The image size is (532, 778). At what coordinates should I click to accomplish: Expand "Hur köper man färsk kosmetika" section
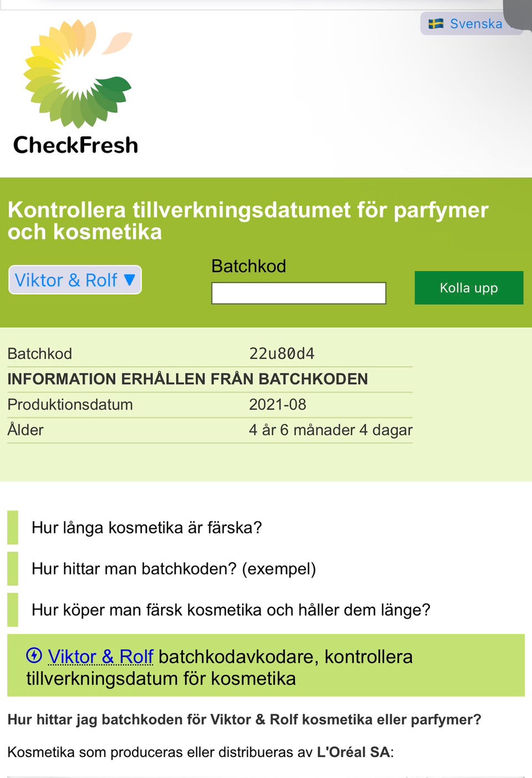coord(231,610)
